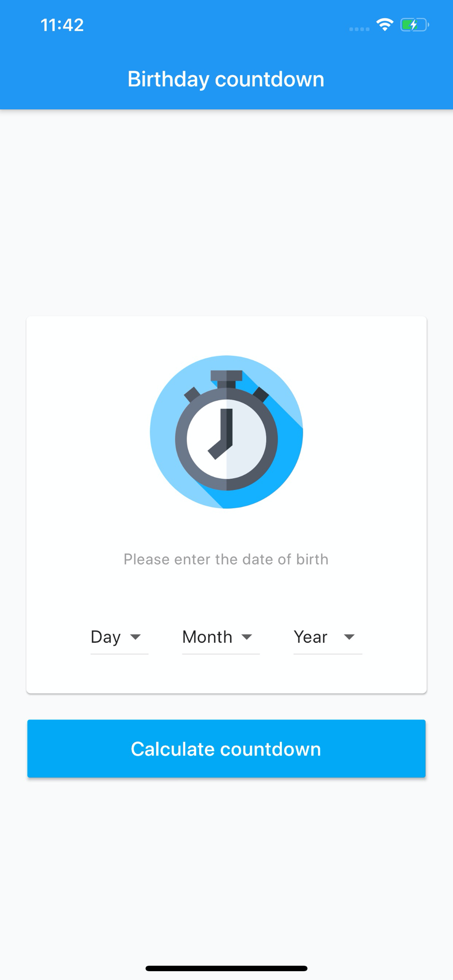The image size is (453, 980).
Task: Open the Day dropdown
Action: [x=119, y=637]
